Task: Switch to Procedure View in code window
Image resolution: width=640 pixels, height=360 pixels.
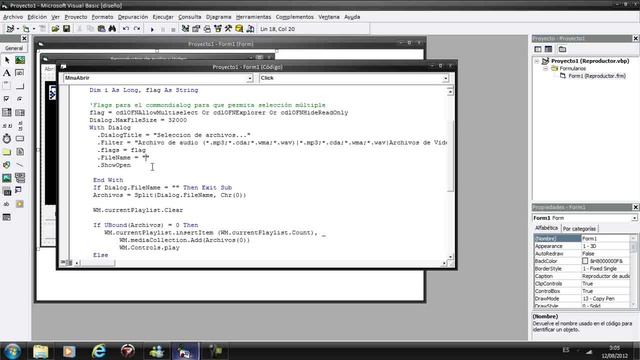Action: 63,262
